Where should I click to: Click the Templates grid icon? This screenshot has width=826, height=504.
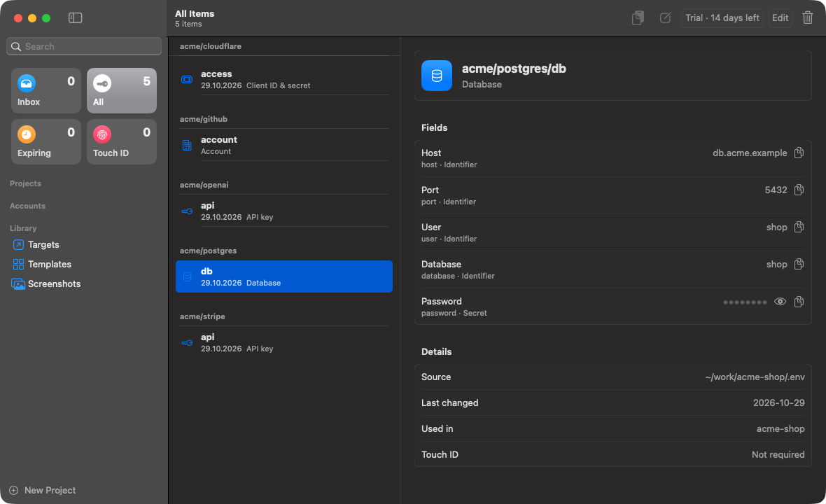click(18, 265)
